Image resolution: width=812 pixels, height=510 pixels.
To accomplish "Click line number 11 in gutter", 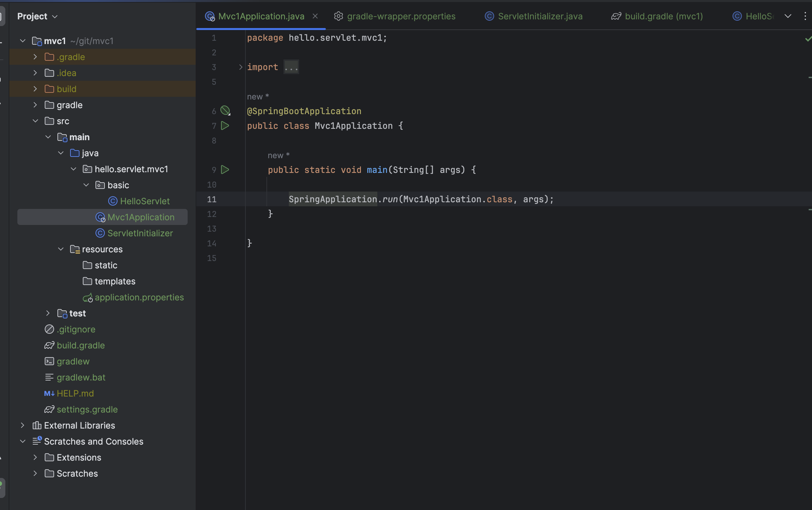I will pyautogui.click(x=212, y=199).
